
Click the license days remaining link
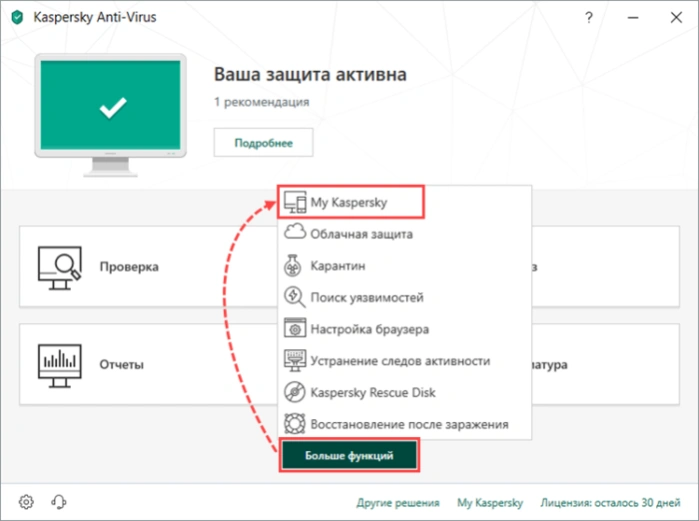click(610, 503)
